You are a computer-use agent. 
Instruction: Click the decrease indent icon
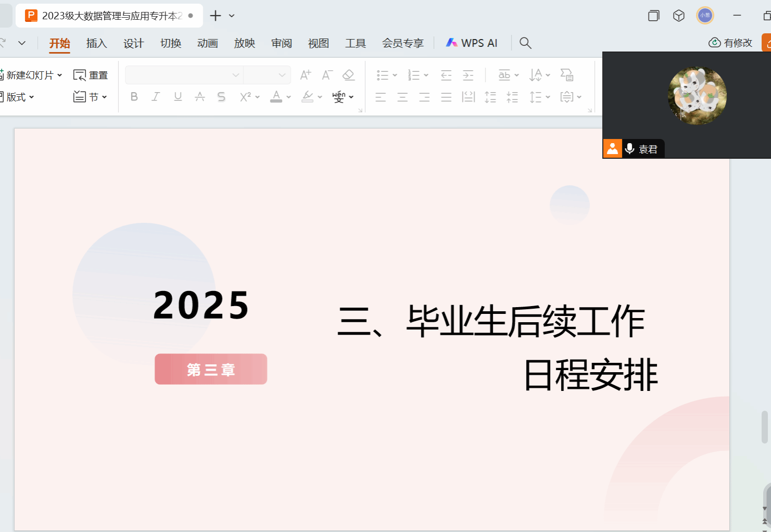pos(446,75)
